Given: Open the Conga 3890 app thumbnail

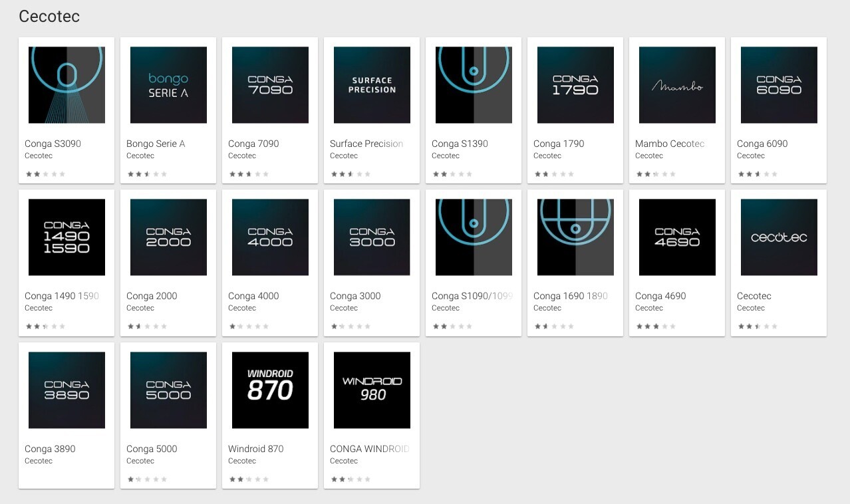Looking at the screenshot, I should click(67, 390).
